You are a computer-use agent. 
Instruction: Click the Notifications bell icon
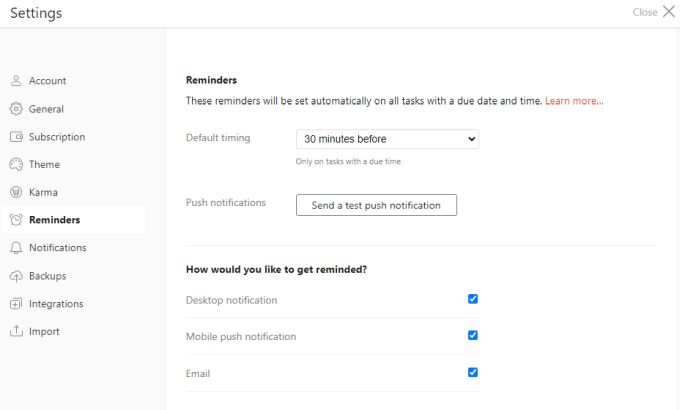(16, 248)
